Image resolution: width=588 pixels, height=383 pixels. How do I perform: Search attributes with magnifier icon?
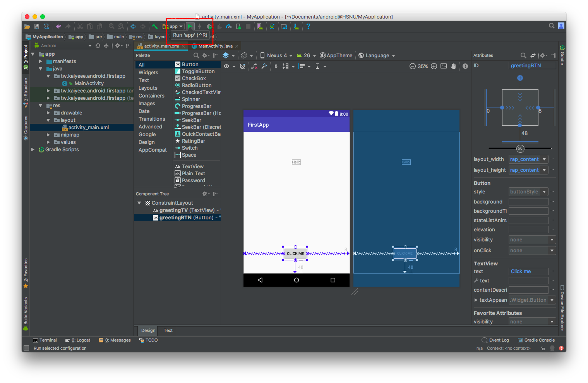coord(523,55)
